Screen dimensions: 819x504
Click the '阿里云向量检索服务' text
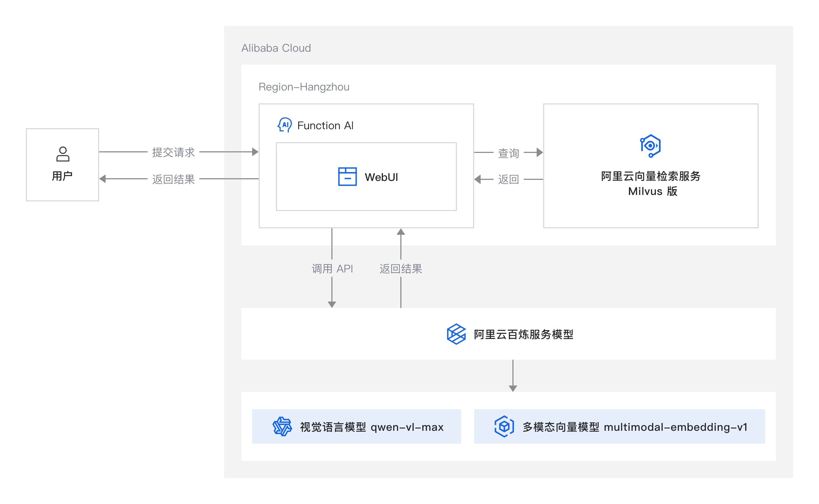(x=651, y=176)
